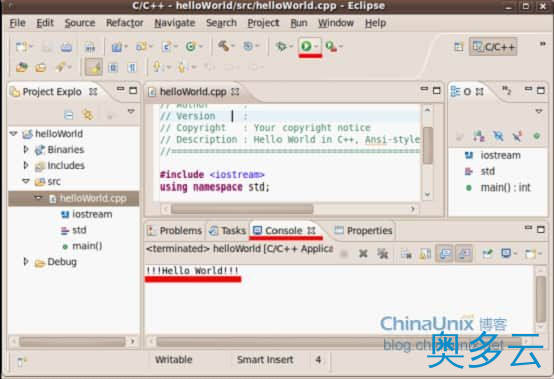Open the Refactor menu

click(x=125, y=23)
